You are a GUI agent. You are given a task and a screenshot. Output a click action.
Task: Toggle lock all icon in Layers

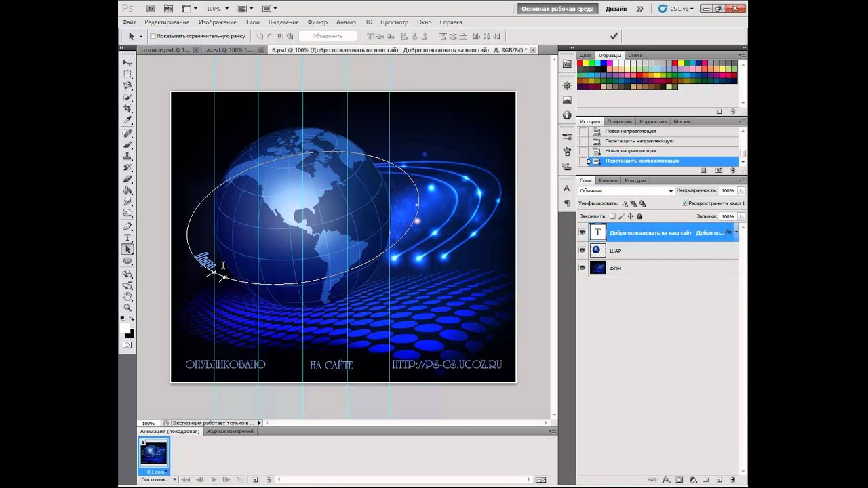(x=639, y=216)
